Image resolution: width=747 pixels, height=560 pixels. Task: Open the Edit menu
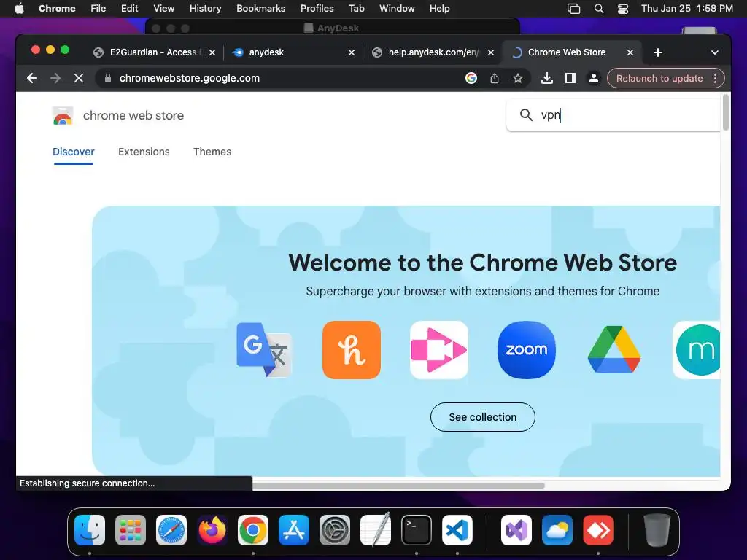pyautogui.click(x=130, y=8)
